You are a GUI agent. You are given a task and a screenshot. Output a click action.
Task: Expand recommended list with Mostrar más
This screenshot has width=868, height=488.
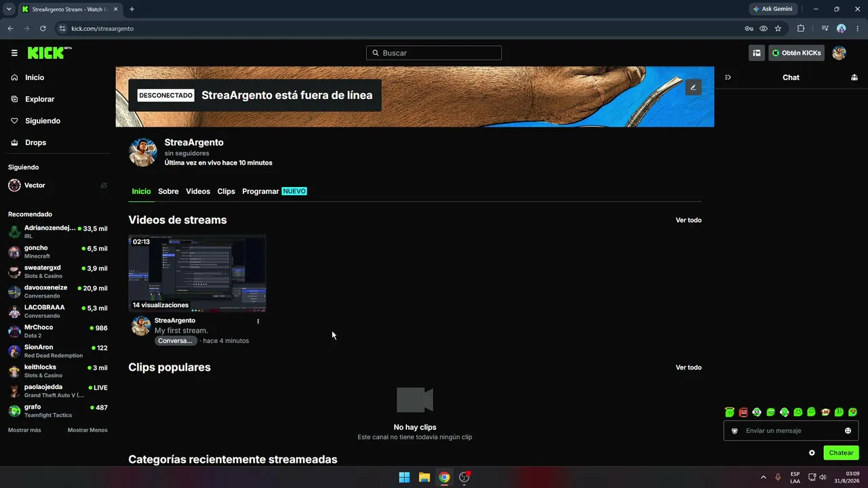coord(24,430)
